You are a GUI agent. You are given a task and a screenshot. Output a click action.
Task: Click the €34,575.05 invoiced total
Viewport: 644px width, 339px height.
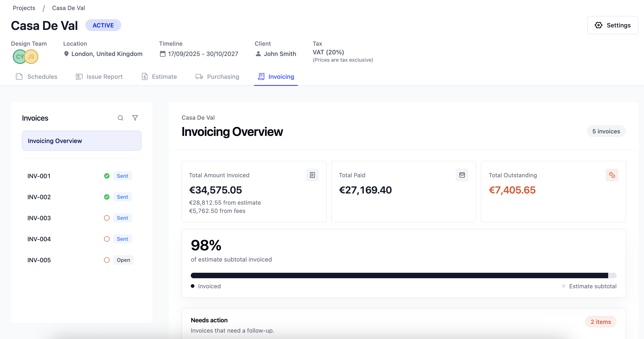(x=215, y=190)
